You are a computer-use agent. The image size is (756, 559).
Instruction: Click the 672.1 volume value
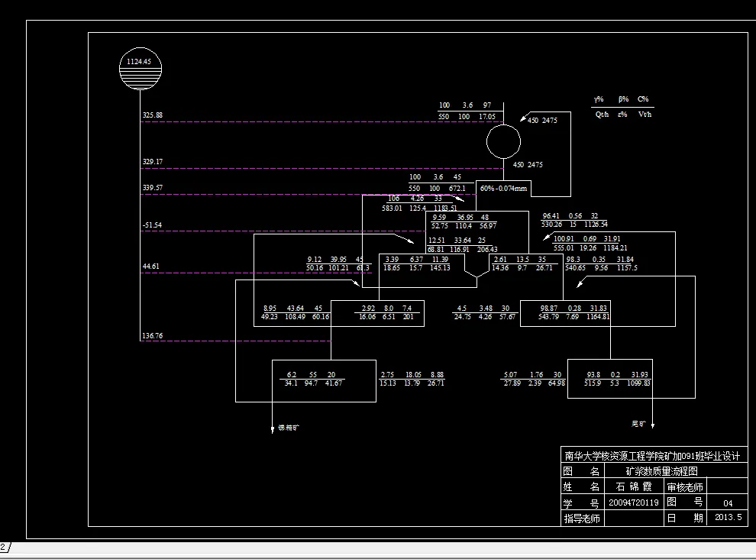coord(457,189)
